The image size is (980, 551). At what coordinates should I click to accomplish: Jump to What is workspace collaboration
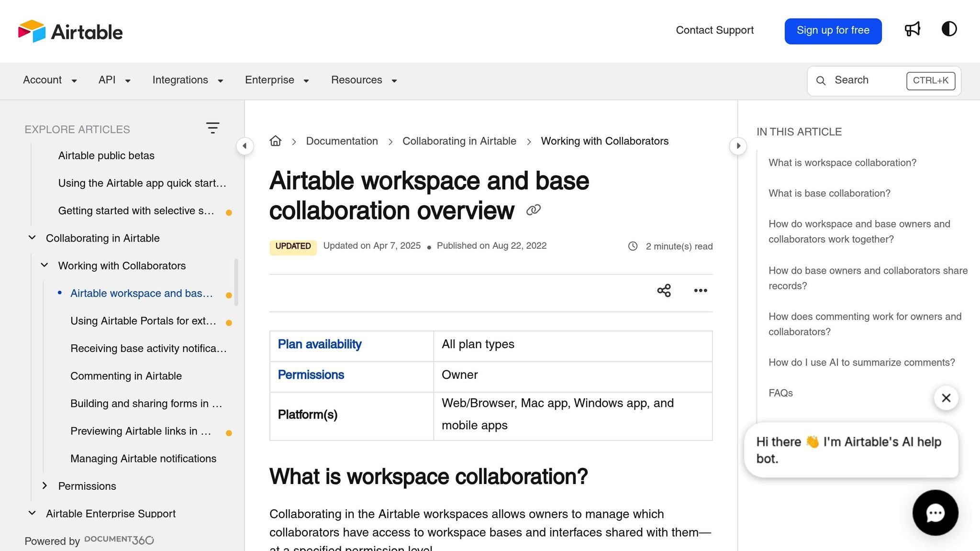click(842, 163)
